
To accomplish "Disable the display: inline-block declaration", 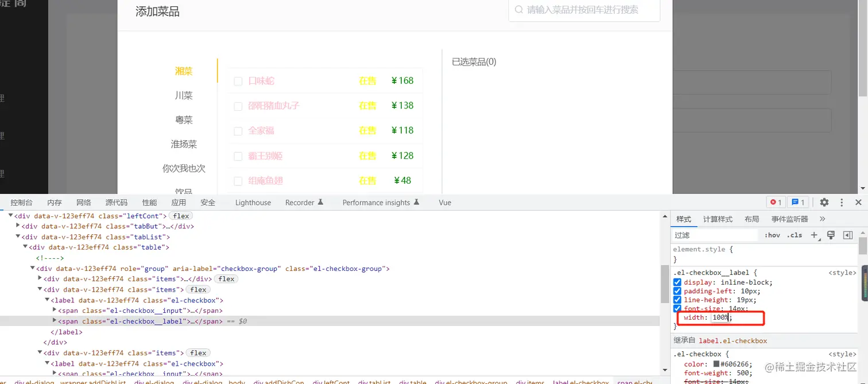I will [x=677, y=282].
